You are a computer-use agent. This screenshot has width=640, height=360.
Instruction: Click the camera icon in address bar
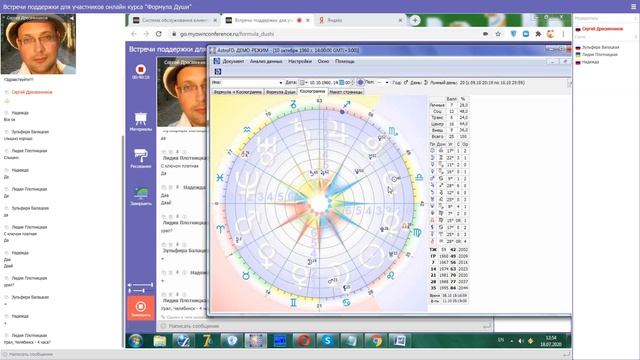point(485,34)
